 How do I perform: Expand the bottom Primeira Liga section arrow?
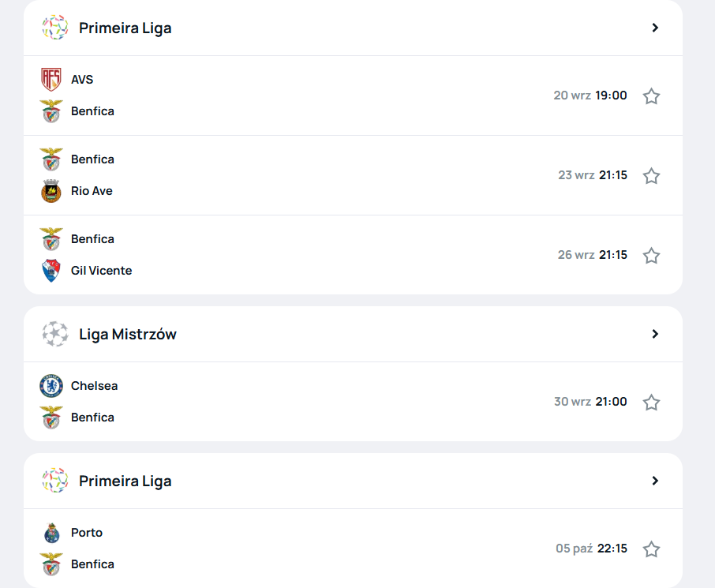[x=655, y=481]
